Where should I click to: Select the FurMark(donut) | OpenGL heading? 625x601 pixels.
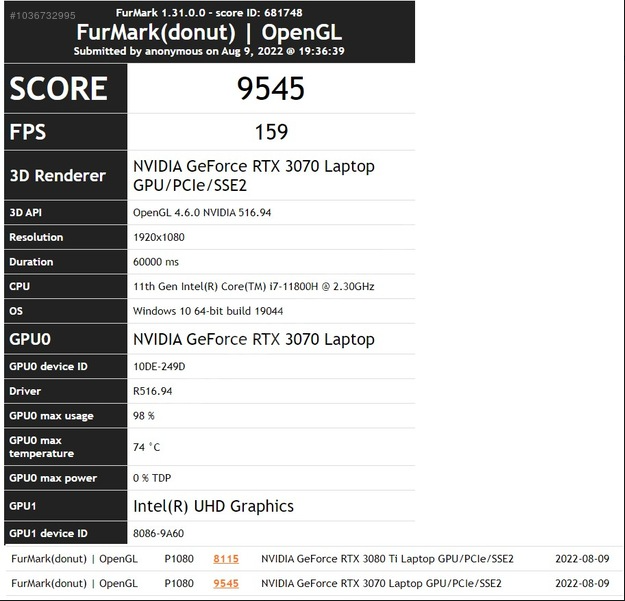[209, 32]
